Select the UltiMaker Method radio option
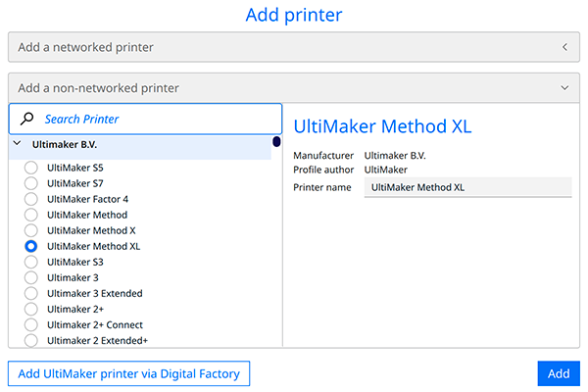 pos(31,215)
